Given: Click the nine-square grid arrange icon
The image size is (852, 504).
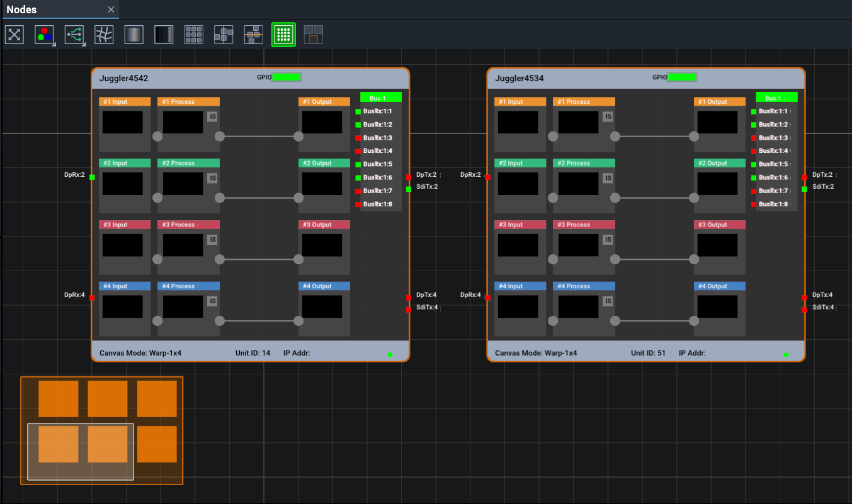Looking at the screenshot, I should pyautogui.click(x=194, y=34).
